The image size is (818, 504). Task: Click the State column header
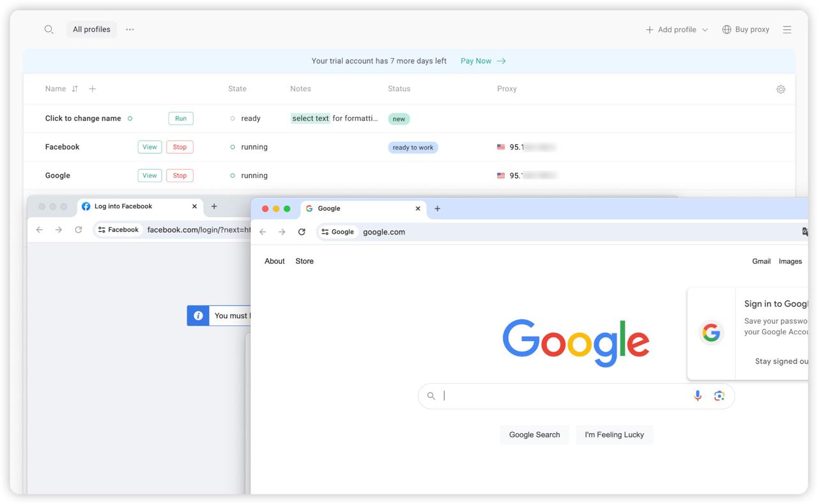tap(237, 89)
